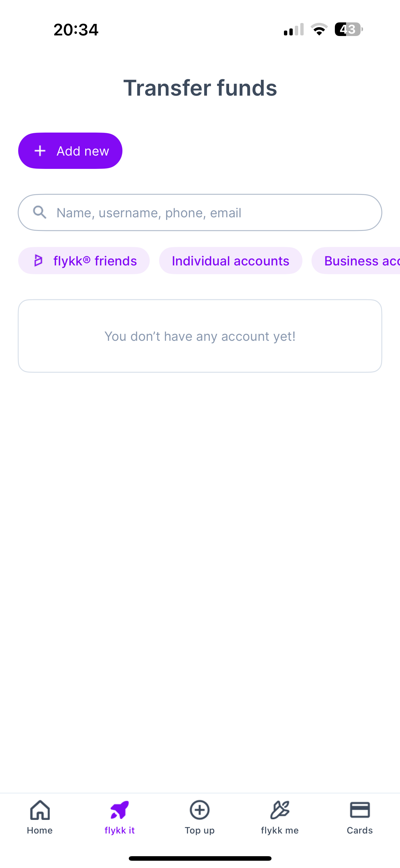
Task: Tap the empty accounts message card
Action: (x=200, y=336)
